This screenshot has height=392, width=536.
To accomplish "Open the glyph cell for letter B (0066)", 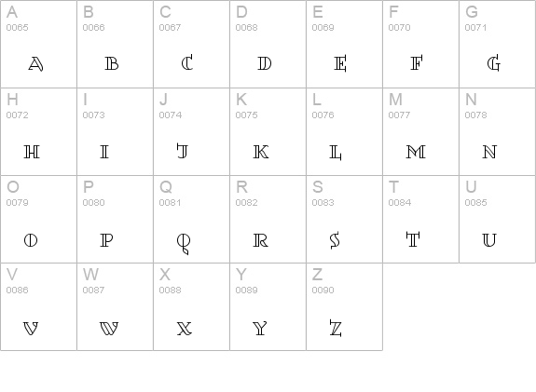I will [x=116, y=44].
